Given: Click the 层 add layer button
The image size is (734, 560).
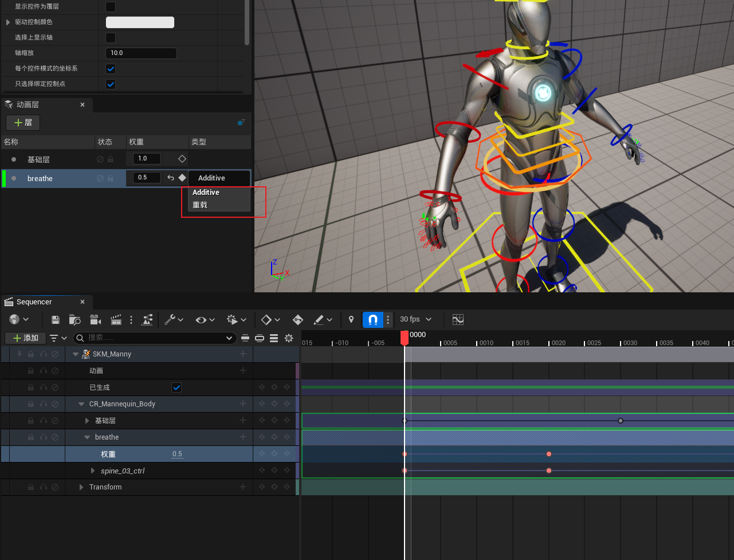Looking at the screenshot, I should point(23,123).
